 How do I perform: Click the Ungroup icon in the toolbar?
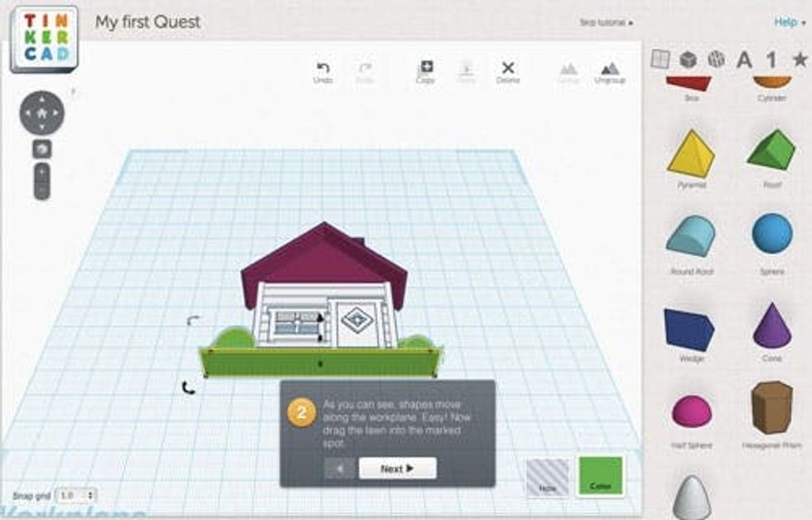point(610,72)
